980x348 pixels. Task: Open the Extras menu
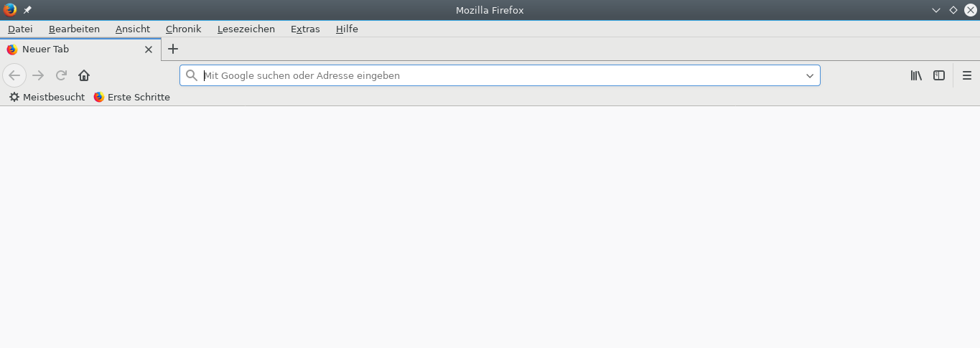[305, 29]
